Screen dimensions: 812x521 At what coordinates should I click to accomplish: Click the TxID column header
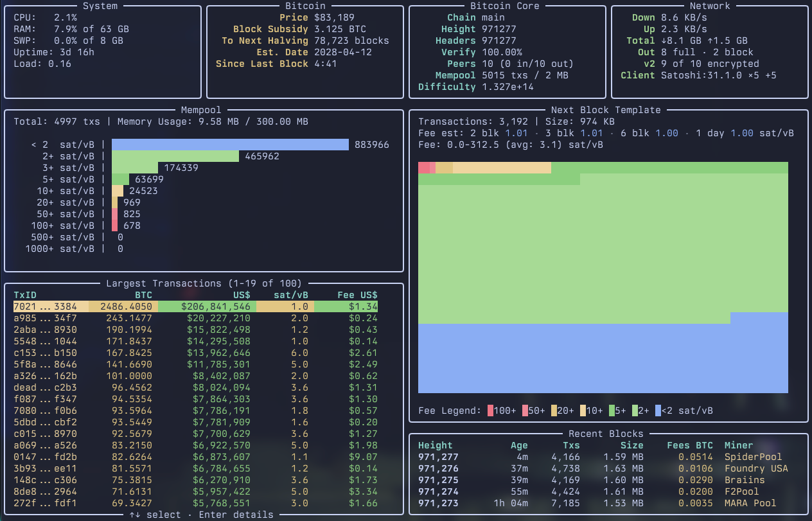click(x=25, y=295)
